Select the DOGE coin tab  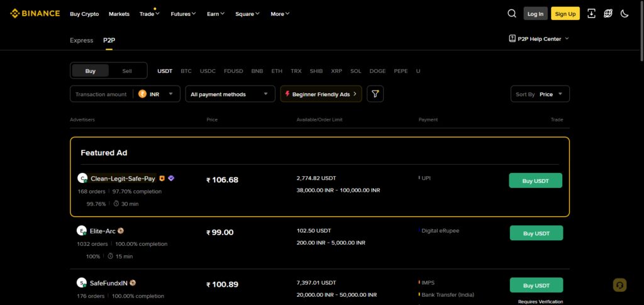(x=377, y=71)
